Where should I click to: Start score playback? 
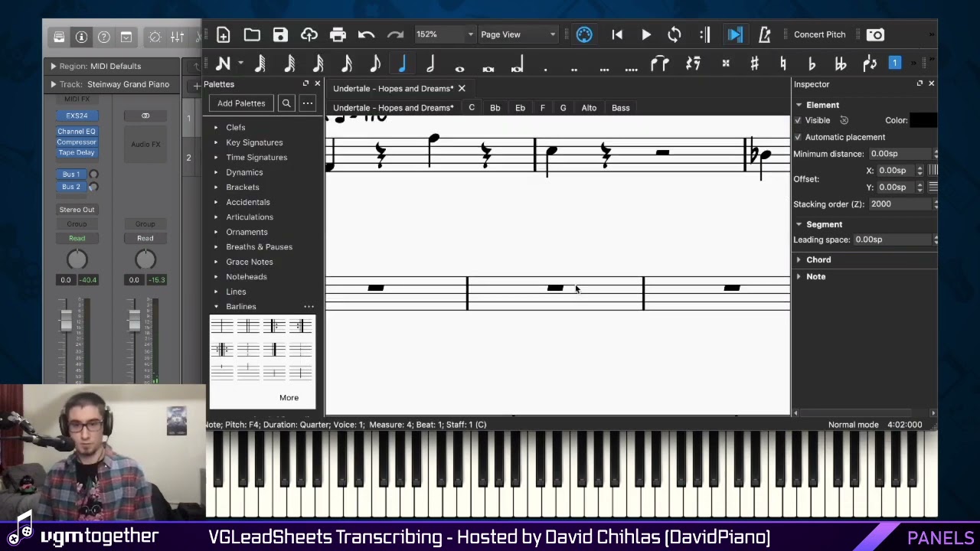coord(646,34)
